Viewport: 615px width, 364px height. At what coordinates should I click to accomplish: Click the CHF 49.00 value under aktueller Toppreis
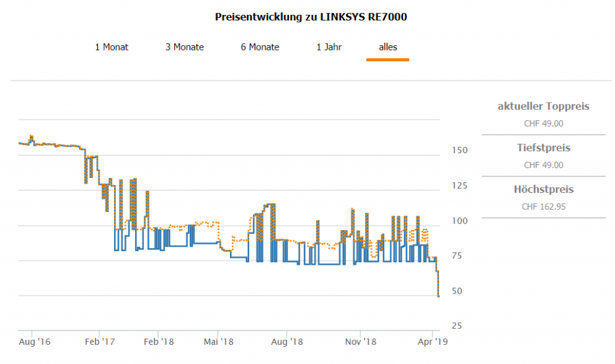pos(544,124)
